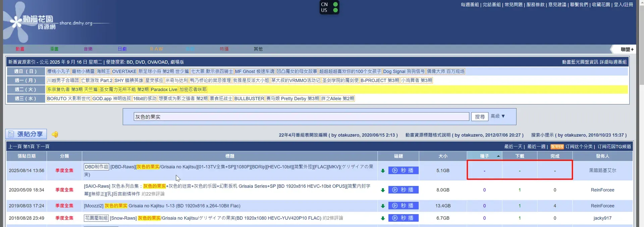Click the download arrow for Snow-Raws row

pyautogui.click(x=383, y=218)
